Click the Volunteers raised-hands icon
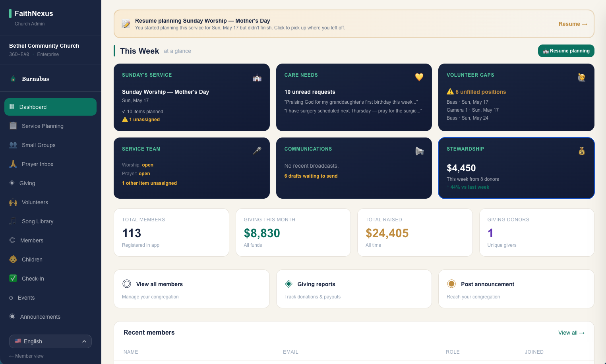 [13, 202]
